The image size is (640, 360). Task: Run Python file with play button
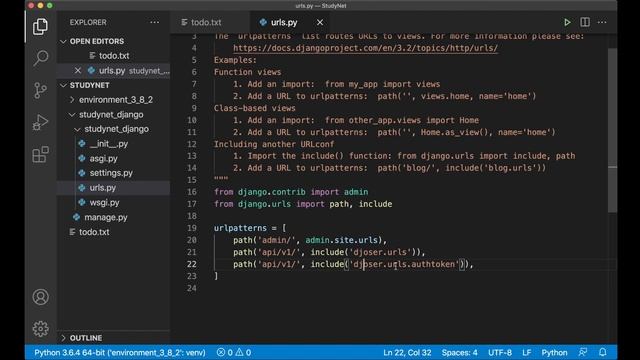coord(567,22)
